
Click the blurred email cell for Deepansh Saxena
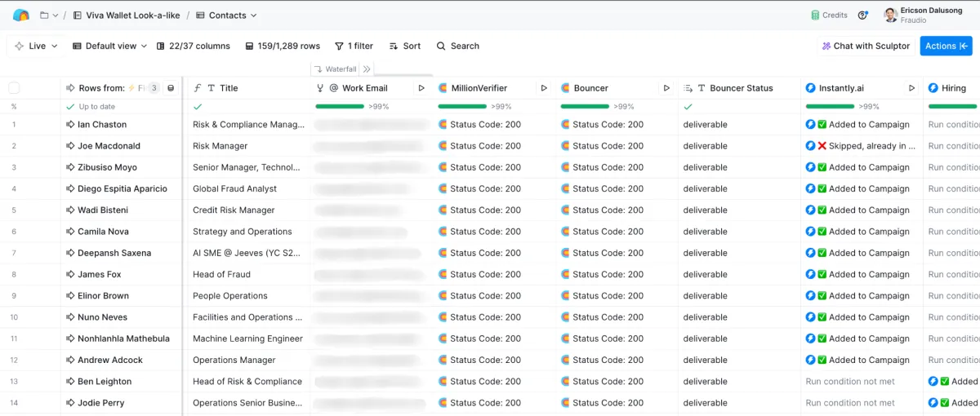(x=371, y=253)
